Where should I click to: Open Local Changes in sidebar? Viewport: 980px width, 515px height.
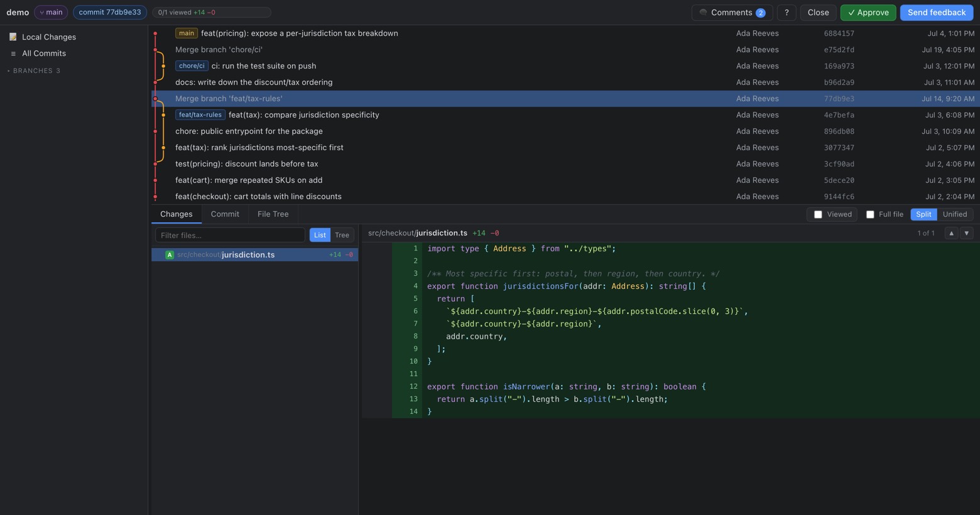tap(74, 37)
